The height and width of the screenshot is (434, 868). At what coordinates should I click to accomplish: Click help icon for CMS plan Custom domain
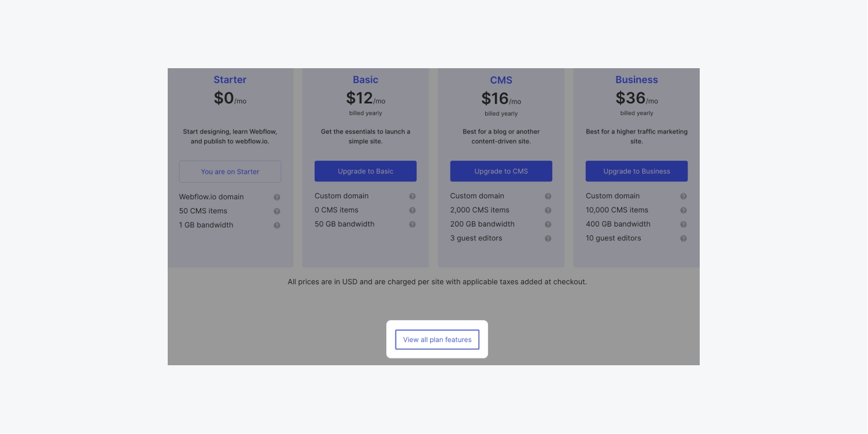[548, 196]
